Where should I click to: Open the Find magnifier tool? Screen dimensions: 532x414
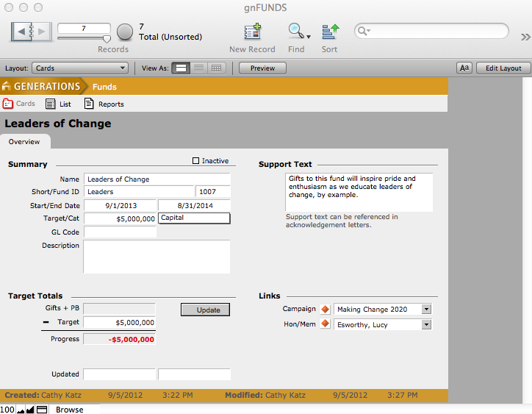[295, 32]
